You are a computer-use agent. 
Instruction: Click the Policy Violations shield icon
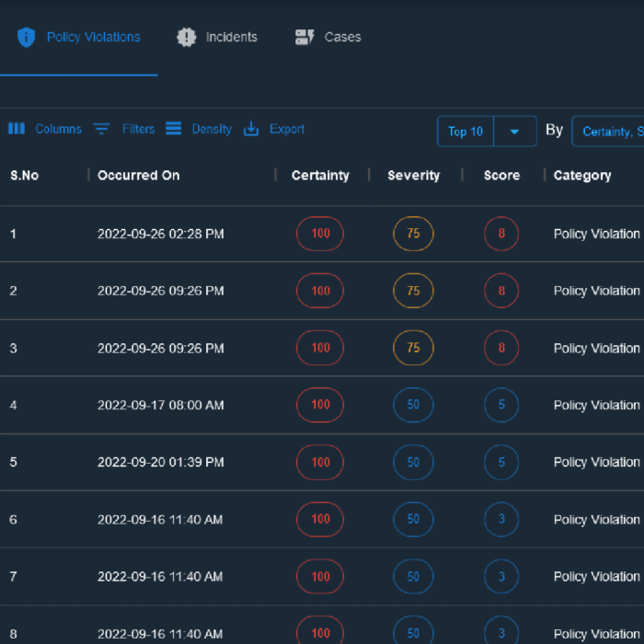click(26, 38)
